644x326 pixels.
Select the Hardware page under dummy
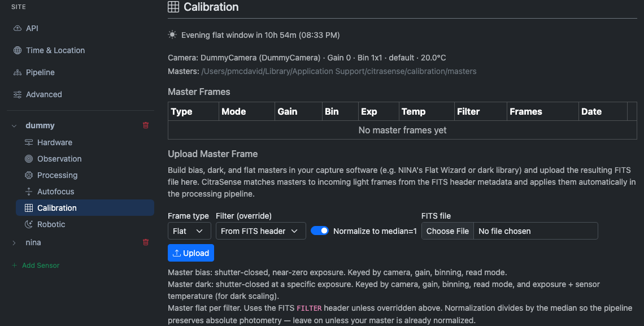click(55, 142)
